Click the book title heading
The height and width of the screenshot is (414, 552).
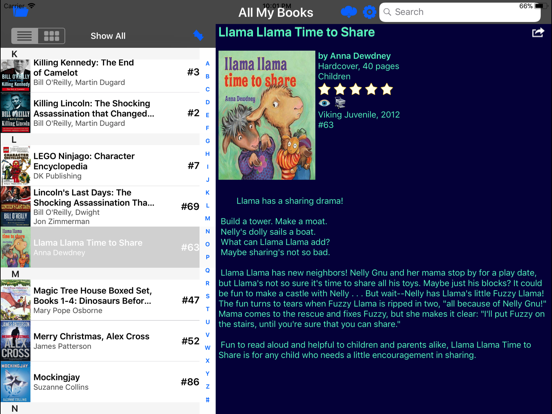(296, 32)
